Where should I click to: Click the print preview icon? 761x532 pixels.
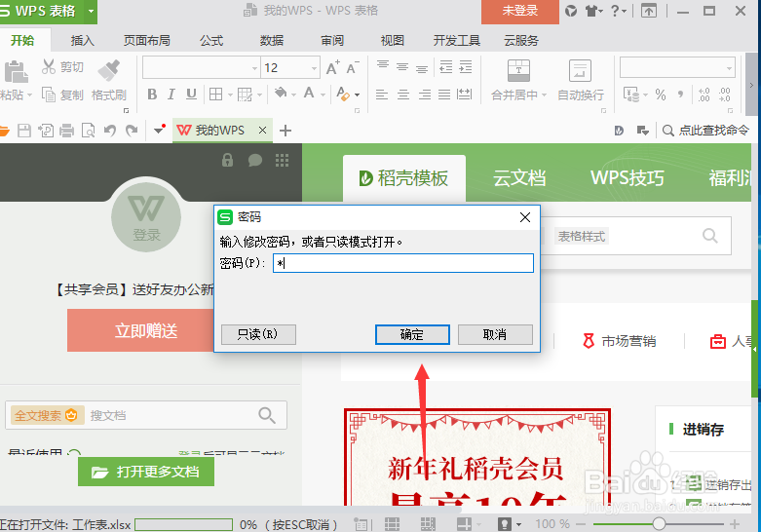pyautogui.click(x=89, y=131)
